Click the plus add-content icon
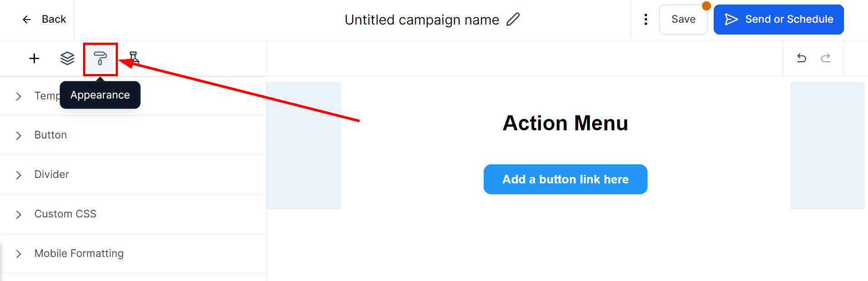Viewport: 868px width, 281px height. pos(34,58)
